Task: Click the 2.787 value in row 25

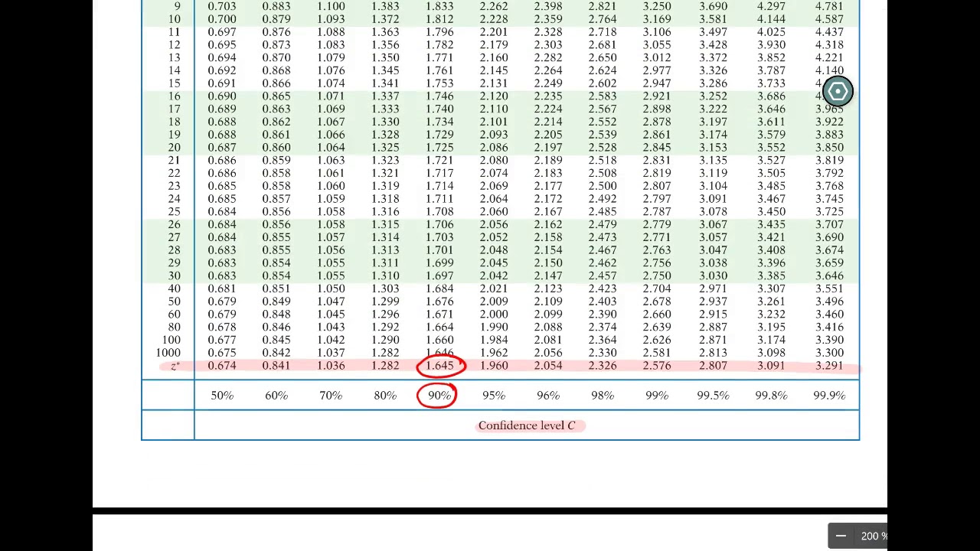Action: pos(657,211)
